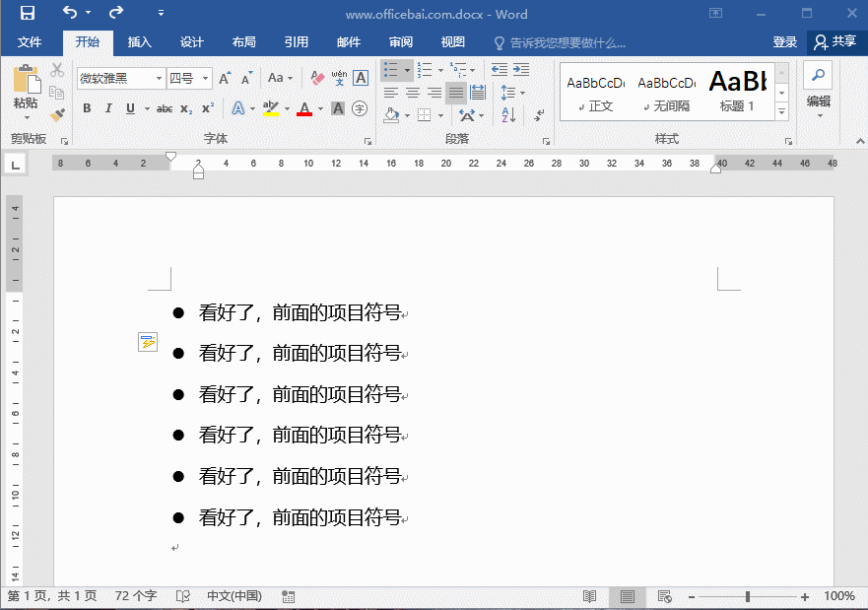Align text right
868x610 pixels.
click(434, 93)
